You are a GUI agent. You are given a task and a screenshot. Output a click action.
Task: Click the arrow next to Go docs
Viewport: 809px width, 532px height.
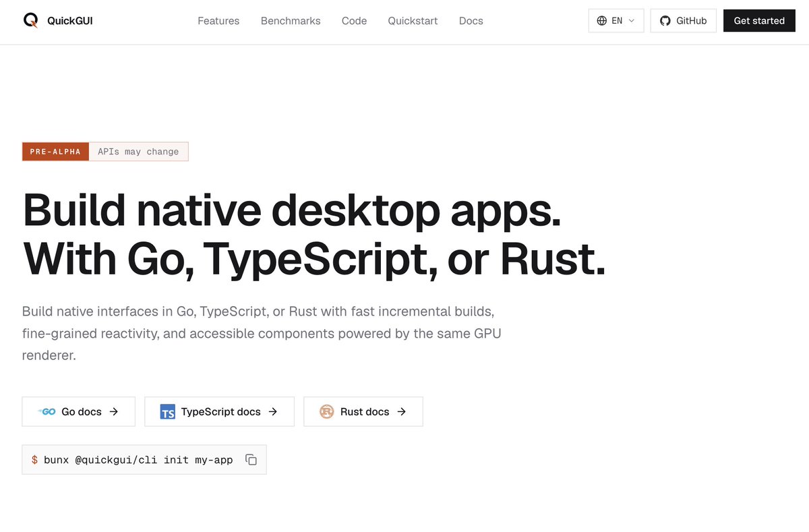click(x=114, y=411)
